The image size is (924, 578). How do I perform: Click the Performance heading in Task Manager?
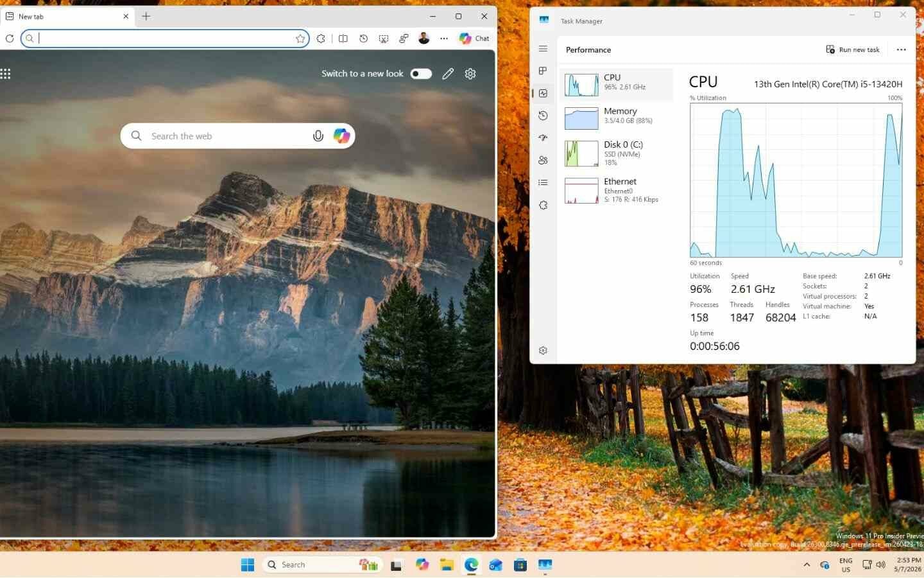[x=588, y=49]
